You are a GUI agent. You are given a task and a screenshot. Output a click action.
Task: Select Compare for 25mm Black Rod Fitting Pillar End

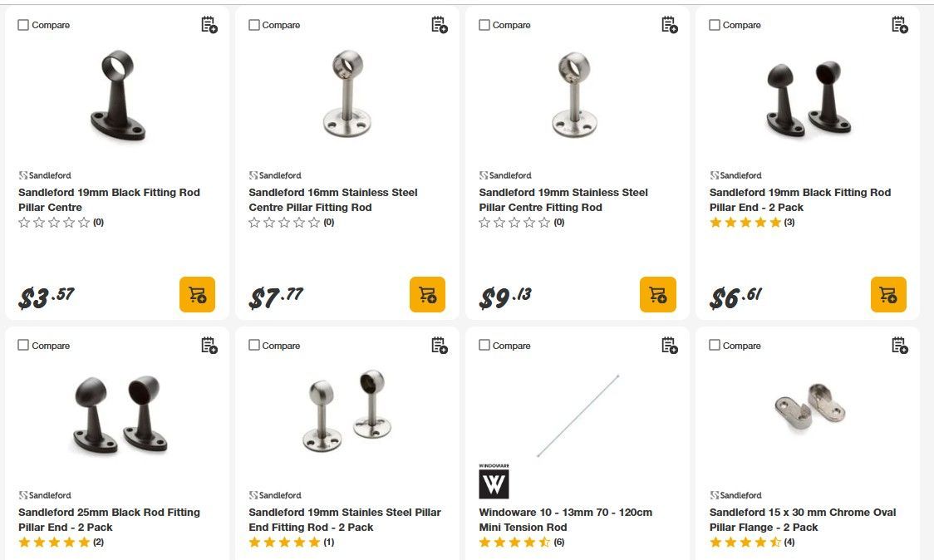pos(23,345)
